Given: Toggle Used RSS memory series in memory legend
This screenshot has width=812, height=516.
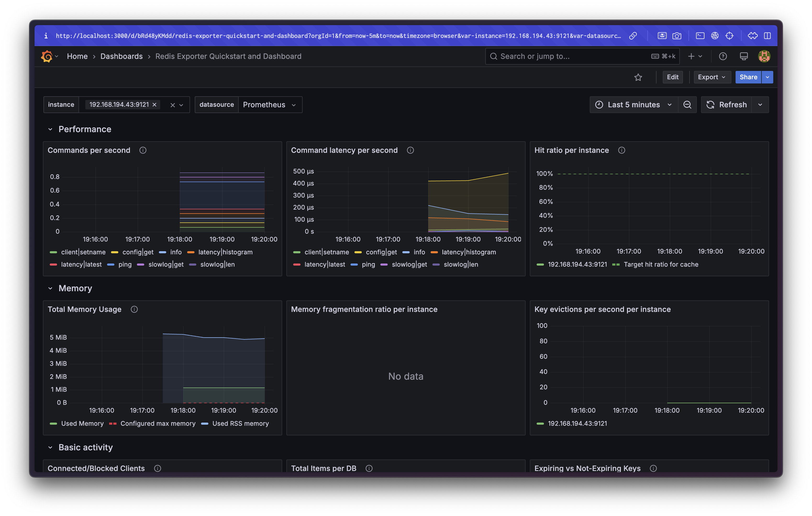Looking at the screenshot, I should pyautogui.click(x=240, y=424).
